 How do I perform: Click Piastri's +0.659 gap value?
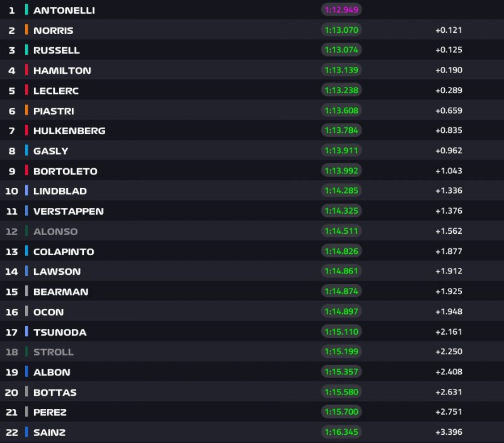(x=449, y=110)
